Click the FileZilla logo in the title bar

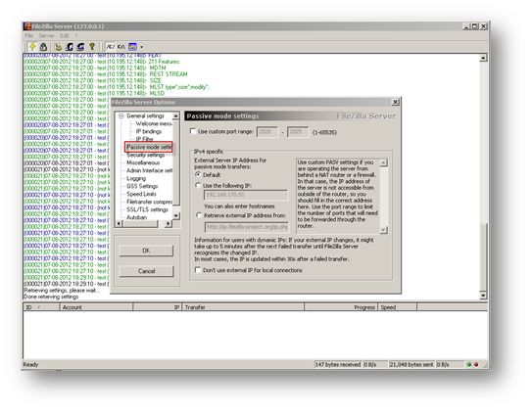[27, 26]
